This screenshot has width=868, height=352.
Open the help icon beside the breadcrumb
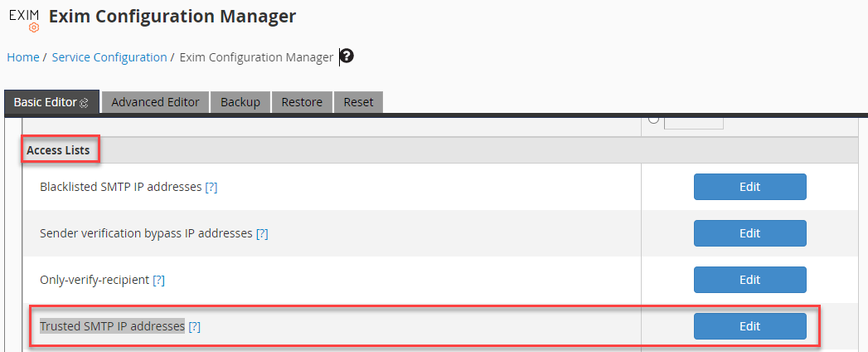[347, 56]
